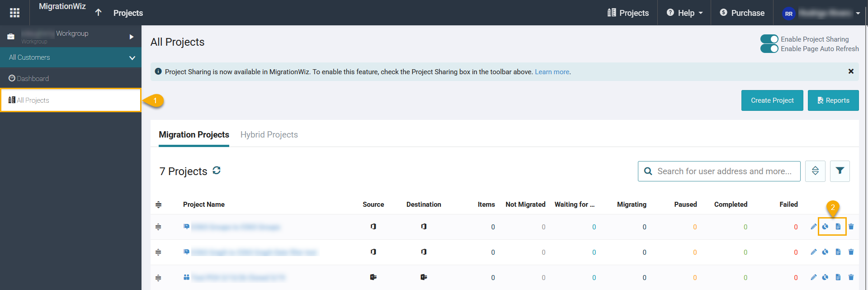This screenshot has height=290, width=868.
Task: Open the document icon in Teams project row
Action: [838, 277]
